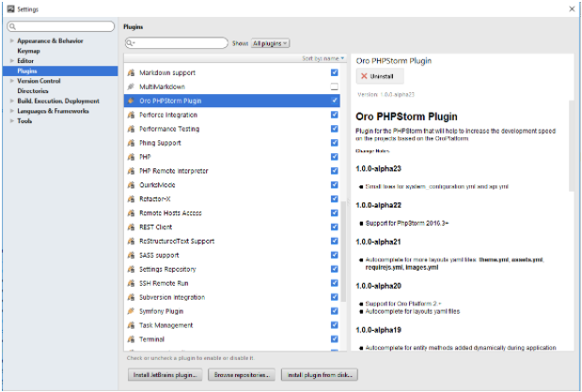The height and width of the screenshot is (392, 582).
Task: Click Install plugin from disk button
Action: click(320, 375)
